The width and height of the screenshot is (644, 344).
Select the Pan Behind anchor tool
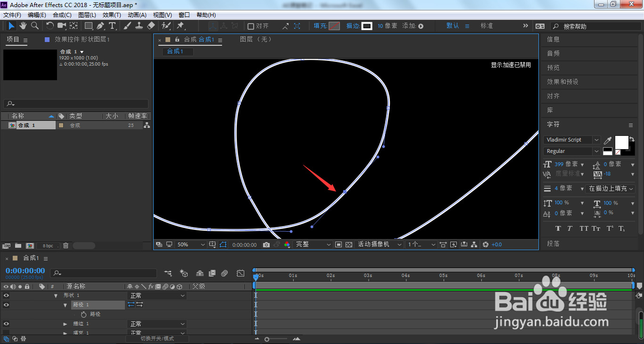tap(74, 26)
